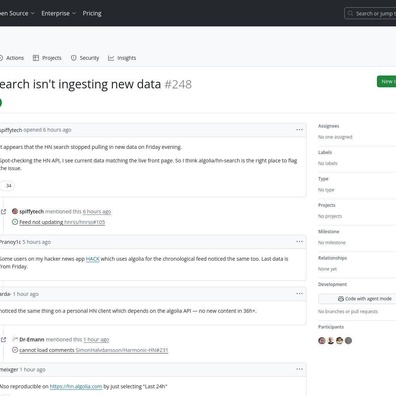The height and width of the screenshot is (396, 396).
Task: Switch to the Projects tab
Action: (x=47, y=58)
